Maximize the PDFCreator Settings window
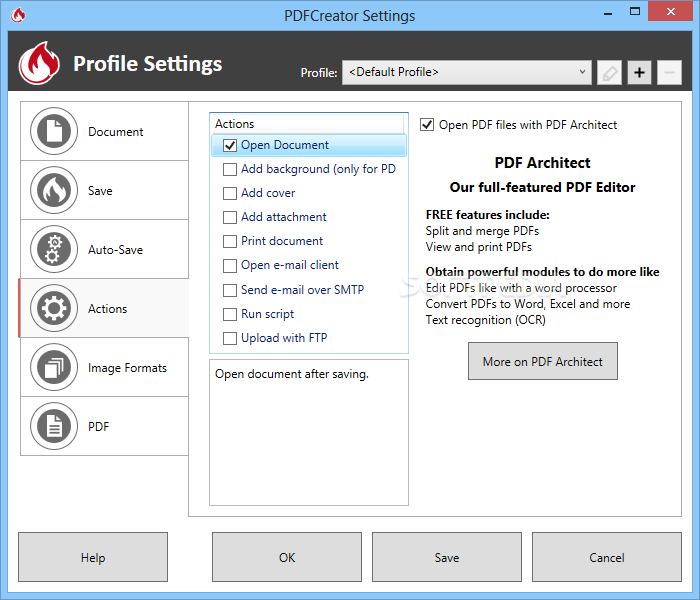700x600 pixels. coord(634,12)
